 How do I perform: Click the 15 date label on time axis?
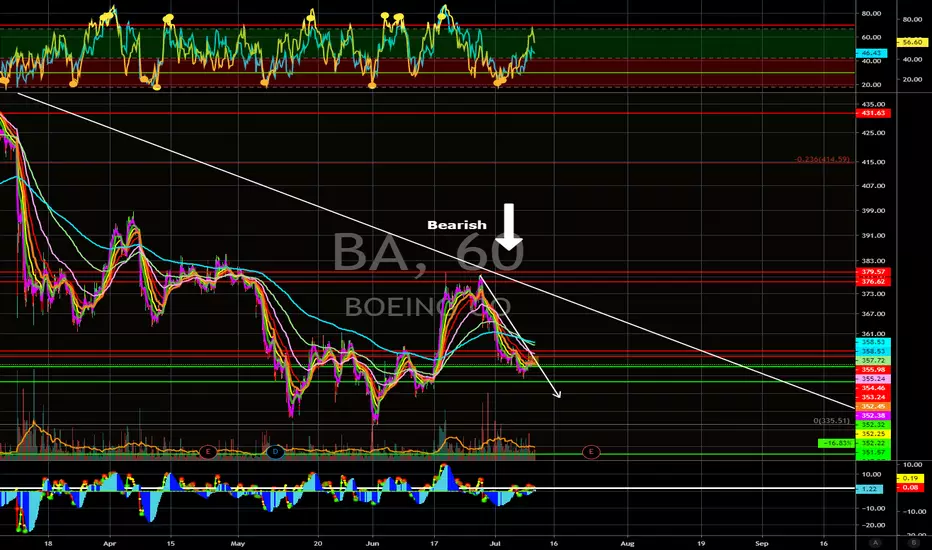point(171,543)
